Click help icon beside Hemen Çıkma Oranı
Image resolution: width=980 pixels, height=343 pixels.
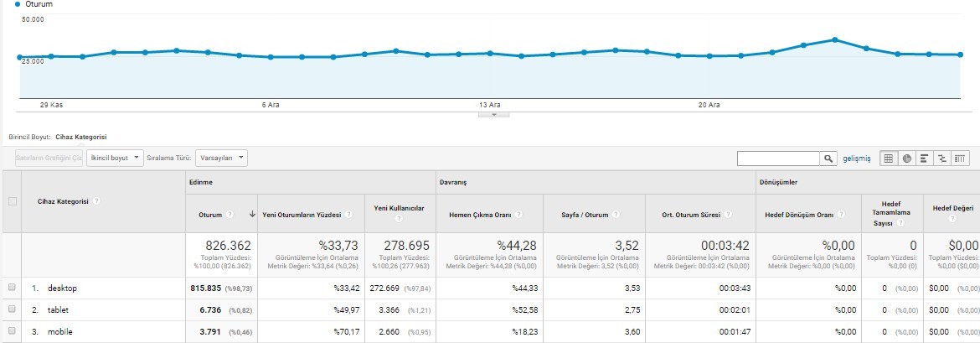point(518,214)
